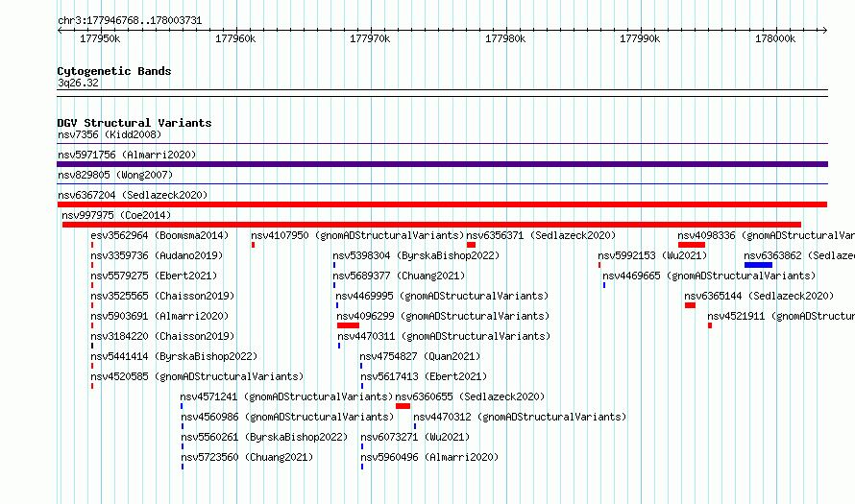Open nsv4469665 (gnomADStructuralVariants) label
Image resolution: width=855 pixels, height=504 pixels.
pyautogui.click(x=709, y=276)
